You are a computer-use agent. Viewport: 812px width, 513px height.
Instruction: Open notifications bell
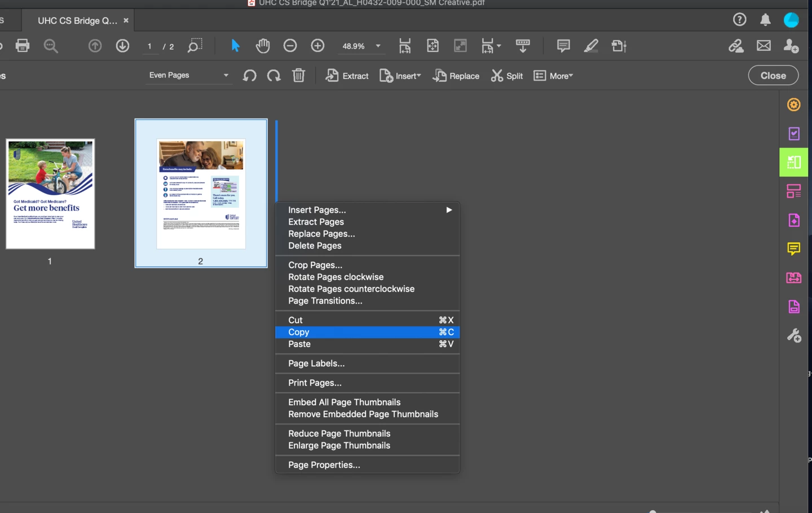[x=765, y=20]
